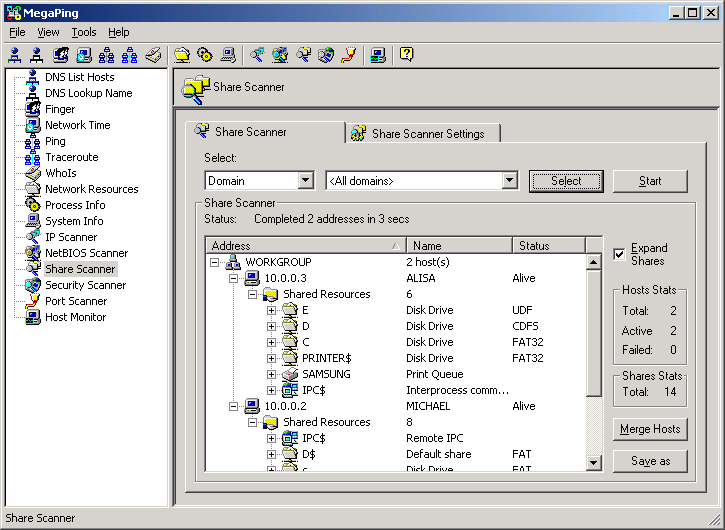The width and height of the screenshot is (725, 530).
Task: Click the Help question mark toolbar icon
Action: click(x=406, y=55)
